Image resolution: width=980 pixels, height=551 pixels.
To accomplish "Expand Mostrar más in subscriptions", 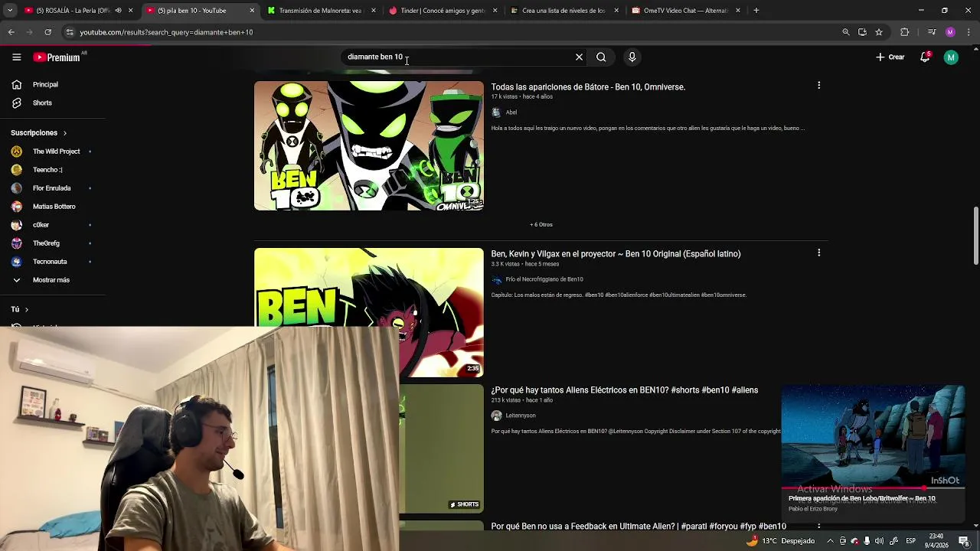I will 53,280.
